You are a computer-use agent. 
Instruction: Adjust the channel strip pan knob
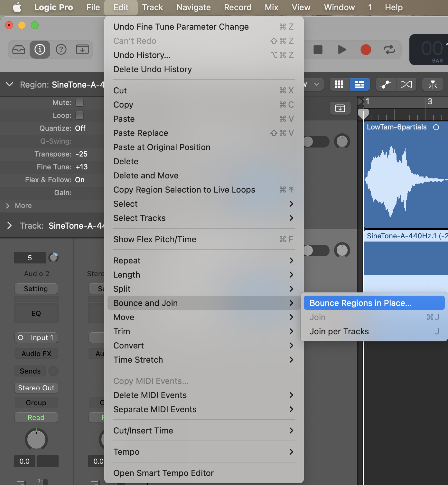[x=36, y=439]
